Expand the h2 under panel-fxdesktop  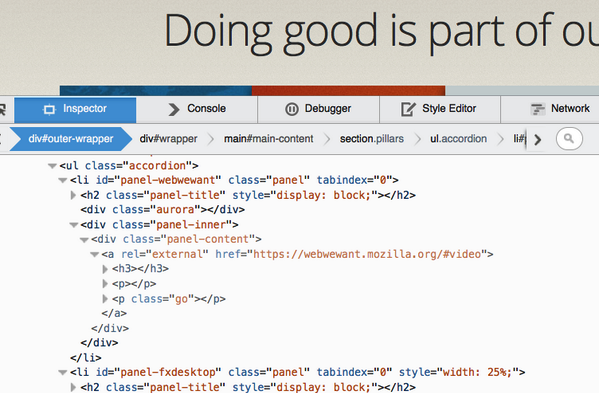[73, 387]
